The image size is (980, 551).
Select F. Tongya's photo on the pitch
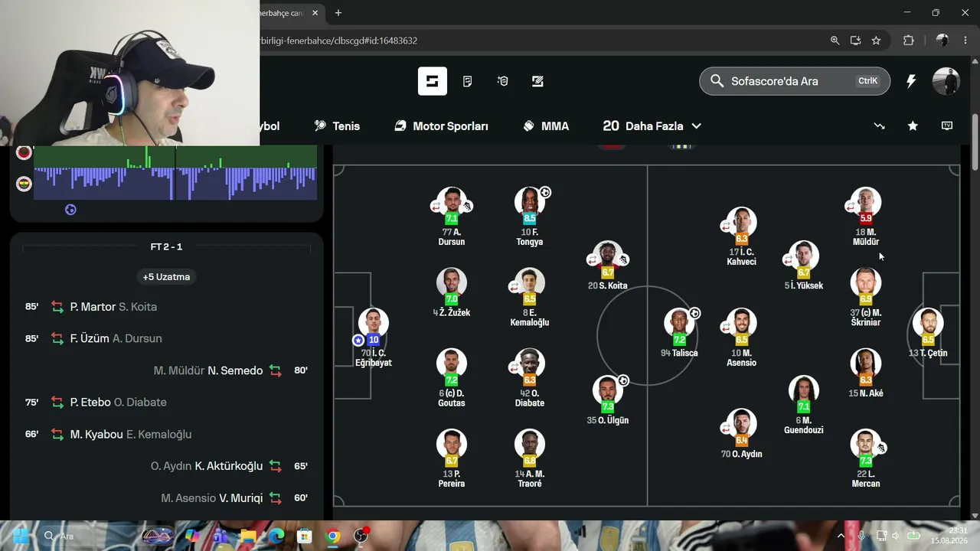(529, 203)
